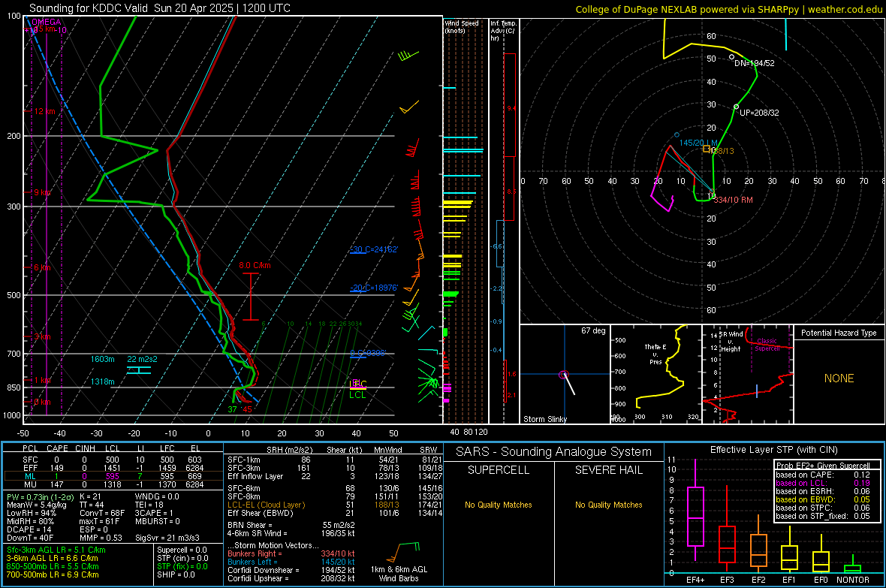Click the '1318m' cyan height label

pyautogui.click(x=103, y=381)
